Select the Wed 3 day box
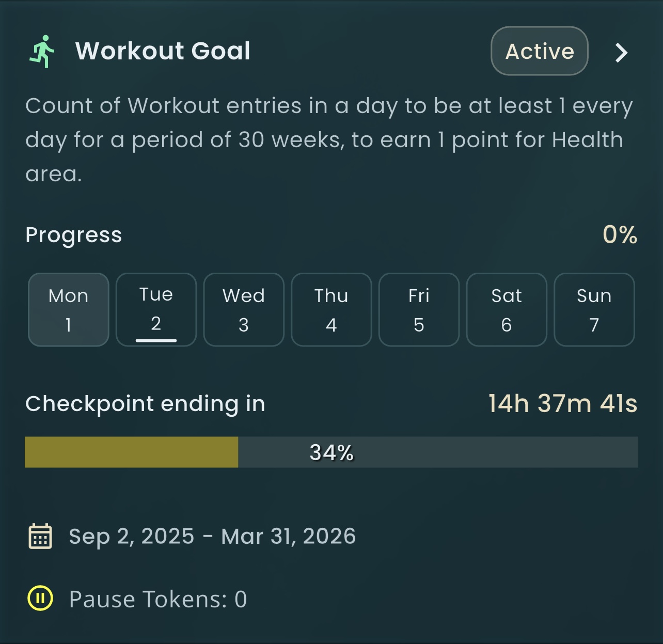Viewport: 663px width, 644px height. coord(244,310)
